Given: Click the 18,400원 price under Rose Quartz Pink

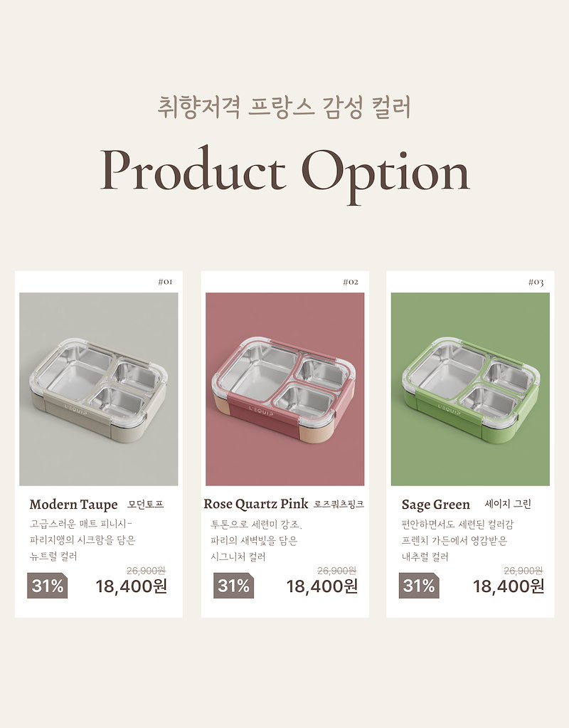Looking at the screenshot, I should pos(322,586).
